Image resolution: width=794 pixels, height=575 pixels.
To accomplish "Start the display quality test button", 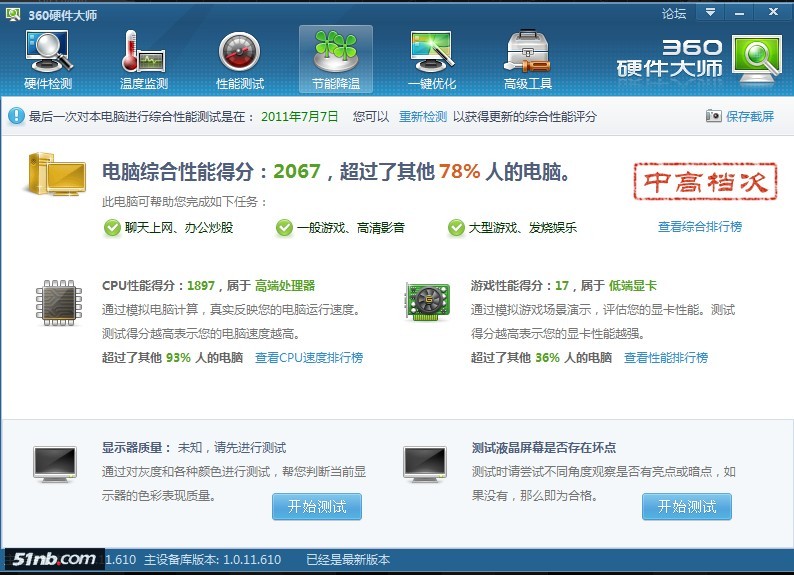I will point(317,506).
